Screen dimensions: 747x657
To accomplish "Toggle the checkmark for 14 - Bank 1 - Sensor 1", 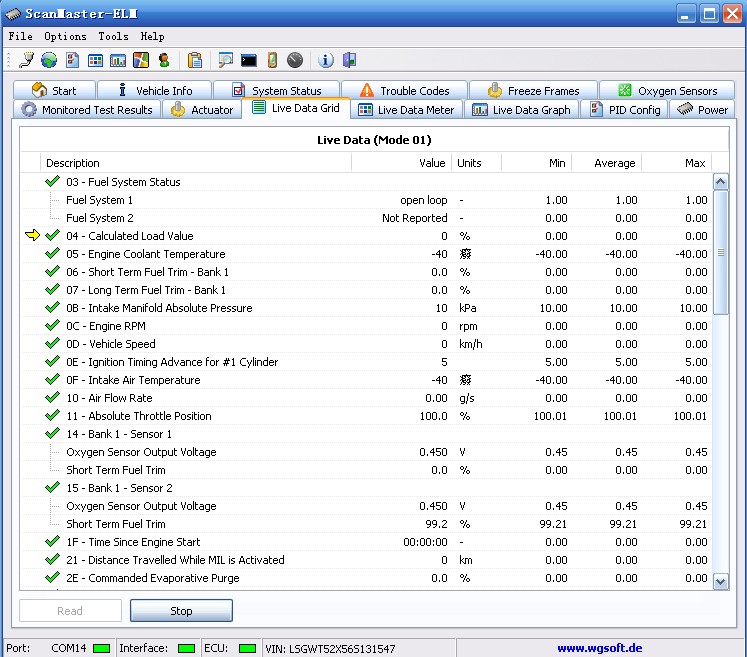I will pyautogui.click(x=52, y=434).
